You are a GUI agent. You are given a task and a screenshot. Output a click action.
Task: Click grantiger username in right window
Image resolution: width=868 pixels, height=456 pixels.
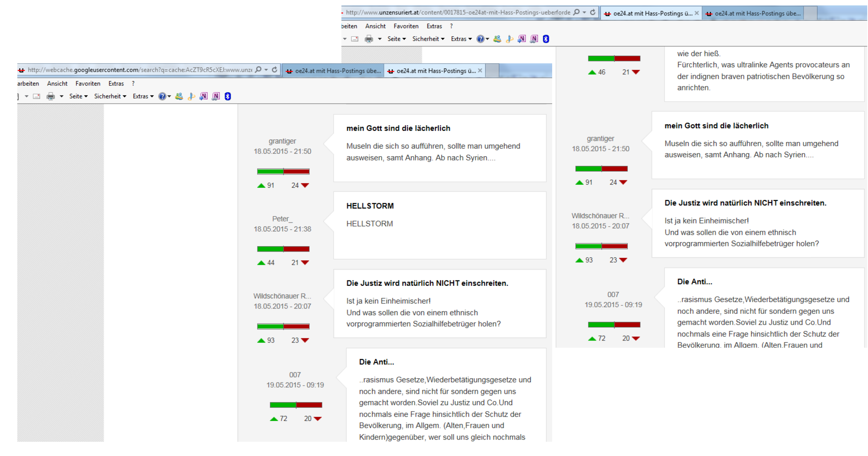[x=600, y=139]
